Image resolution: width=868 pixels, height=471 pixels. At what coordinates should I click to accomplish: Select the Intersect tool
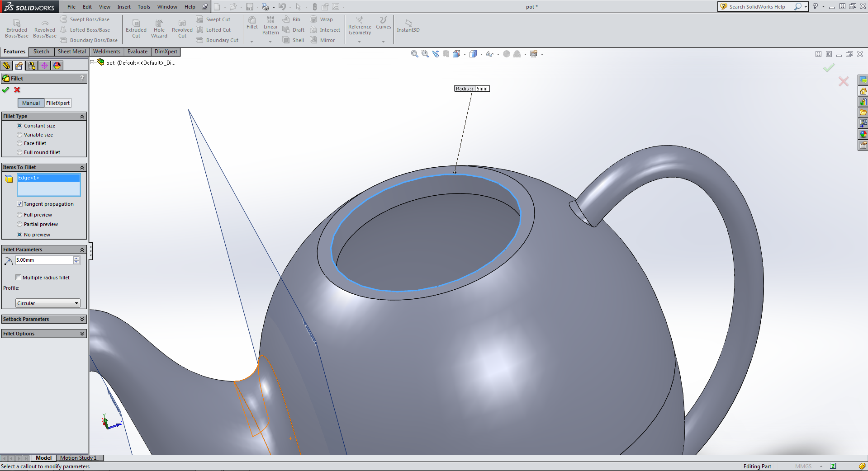click(x=325, y=30)
